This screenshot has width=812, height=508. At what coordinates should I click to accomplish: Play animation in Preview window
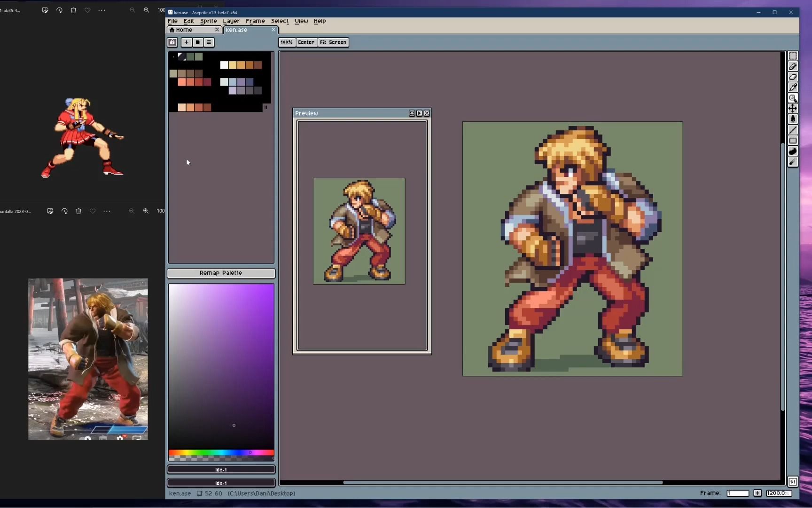420,113
